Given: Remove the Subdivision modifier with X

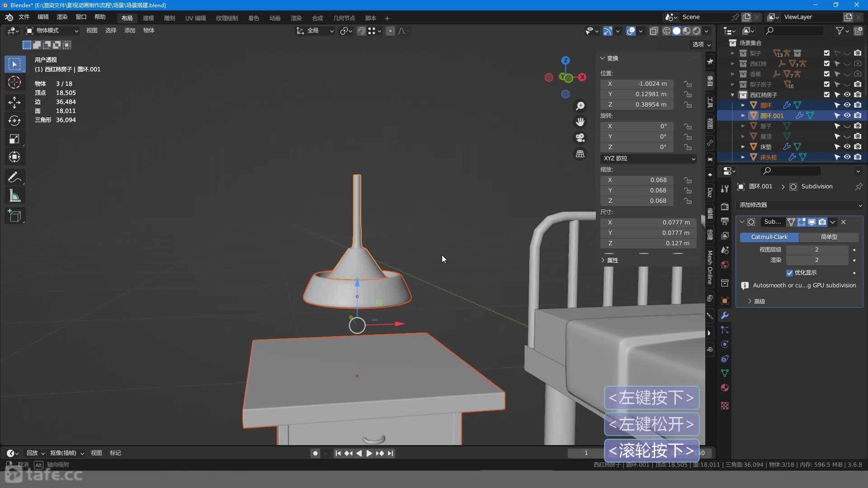Looking at the screenshot, I should coord(844,222).
